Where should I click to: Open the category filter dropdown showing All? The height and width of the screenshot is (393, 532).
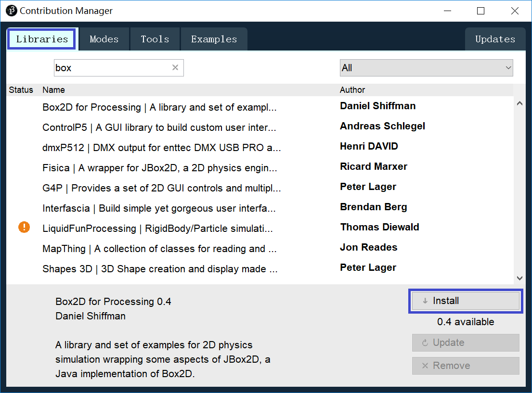click(x=426, y=68)
